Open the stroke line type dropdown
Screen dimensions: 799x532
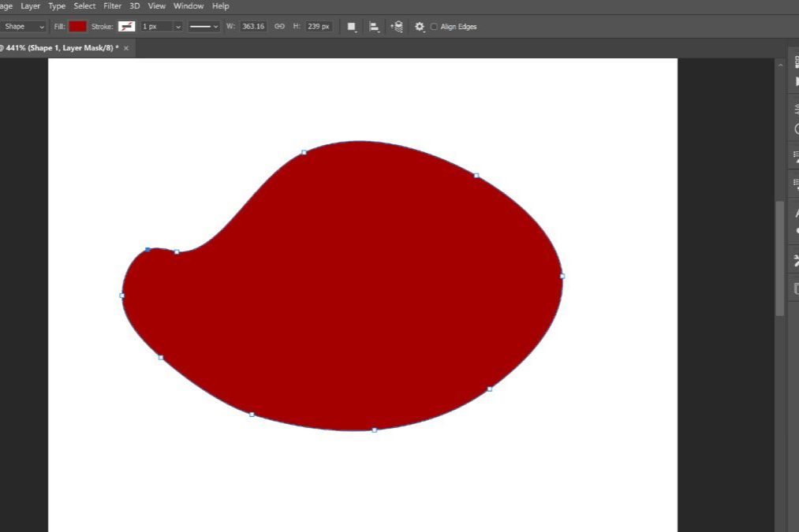pos(203,27)
